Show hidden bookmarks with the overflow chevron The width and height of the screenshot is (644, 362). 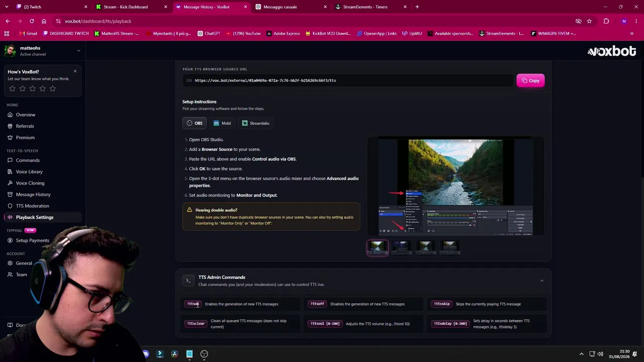[632, 34]
